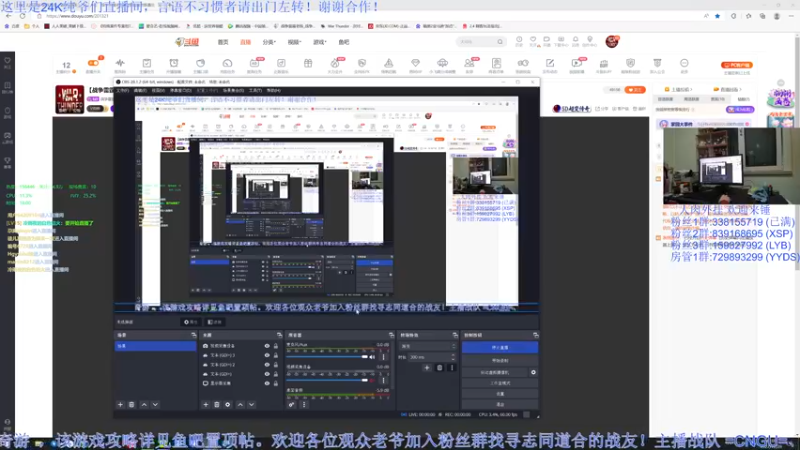Screen dimensions: 800x450
Task: Click the pencil edit icon in Douyu toolbar
Action: (549, 63)
